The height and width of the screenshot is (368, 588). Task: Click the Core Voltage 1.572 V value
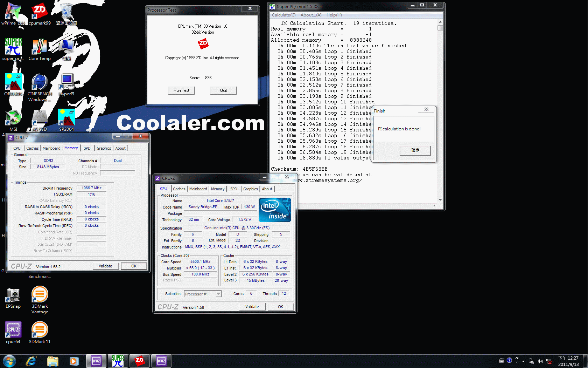[x=245, y=219]
